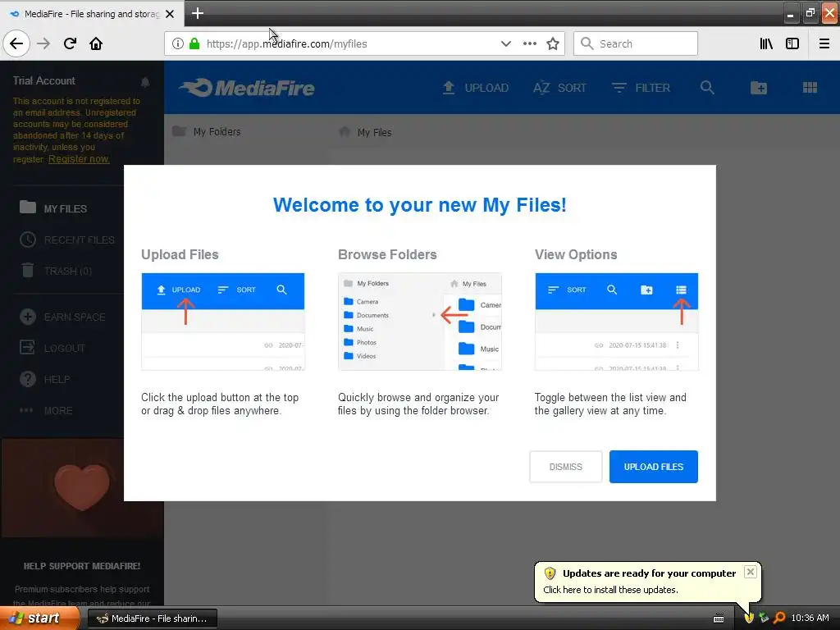
Task: Open the SORT option in toolbar
Action: tap(559, 88)
